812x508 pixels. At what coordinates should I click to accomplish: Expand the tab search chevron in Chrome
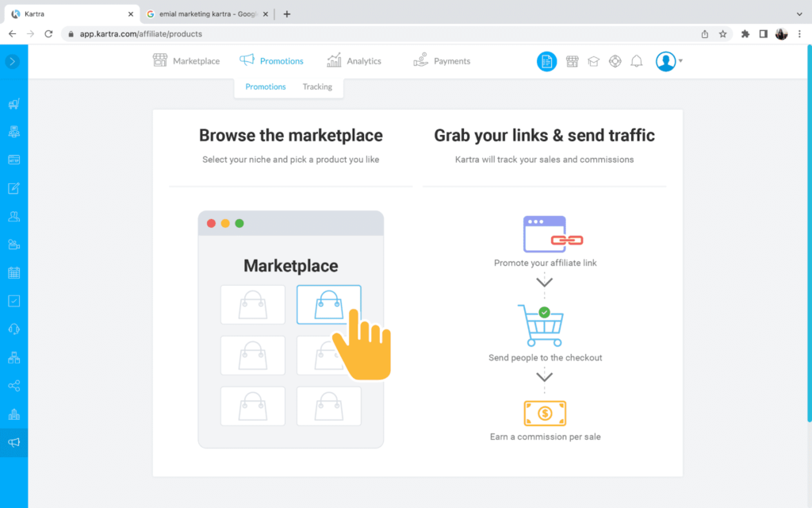[x=799, y=14]
